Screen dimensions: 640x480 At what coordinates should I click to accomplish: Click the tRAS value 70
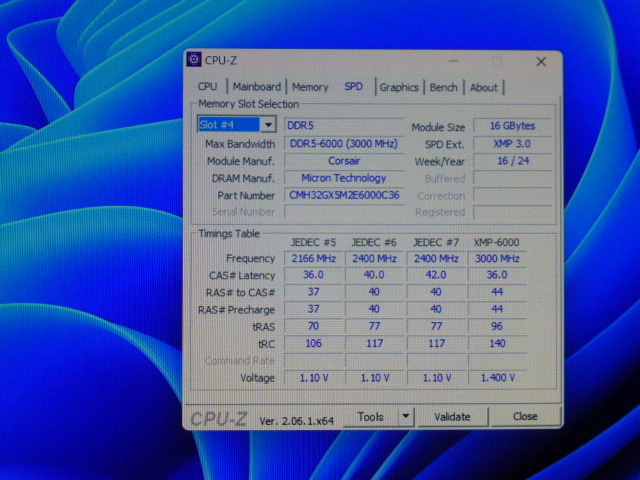[x=313, y=326]
